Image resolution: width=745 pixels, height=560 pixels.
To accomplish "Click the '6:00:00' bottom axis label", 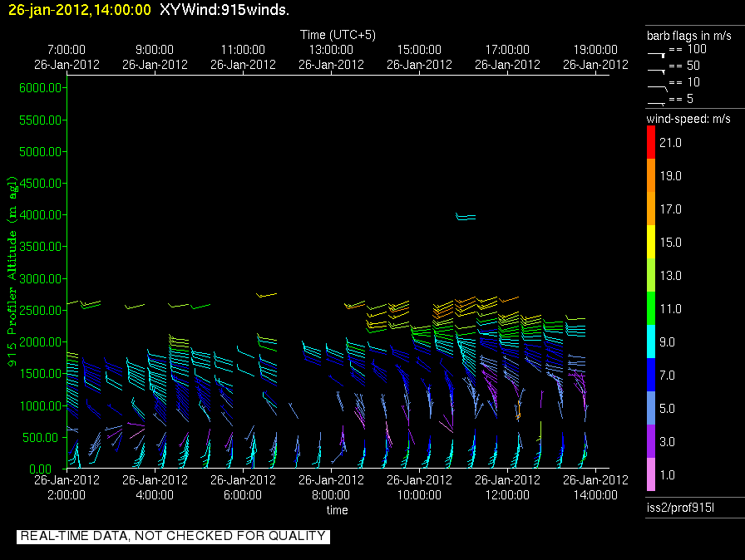I will pyautogui.click(x=243, y=495).
